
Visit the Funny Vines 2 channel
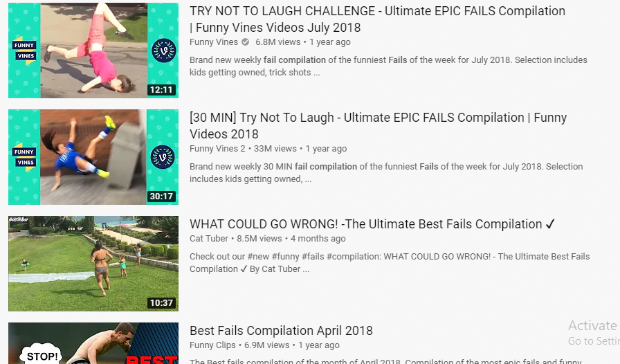[217, 148]
